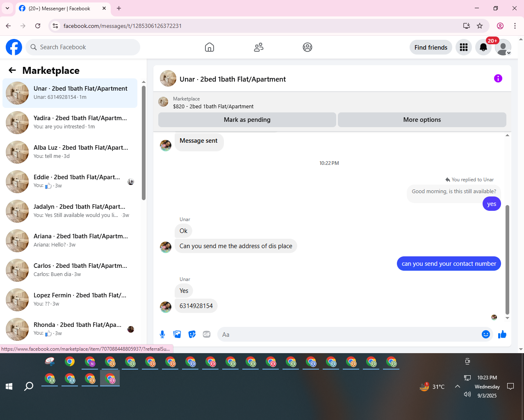Image resolution: width=524 pixels, height=420 pixels.
Task: Open conversation information purple icon
Action: tap(498, 78)
